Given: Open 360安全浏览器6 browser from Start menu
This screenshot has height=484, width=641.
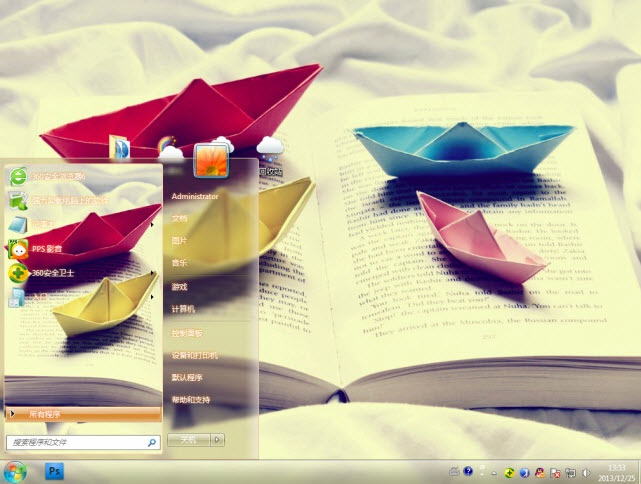Looking at the screenshot, I should tap(83, 177).
